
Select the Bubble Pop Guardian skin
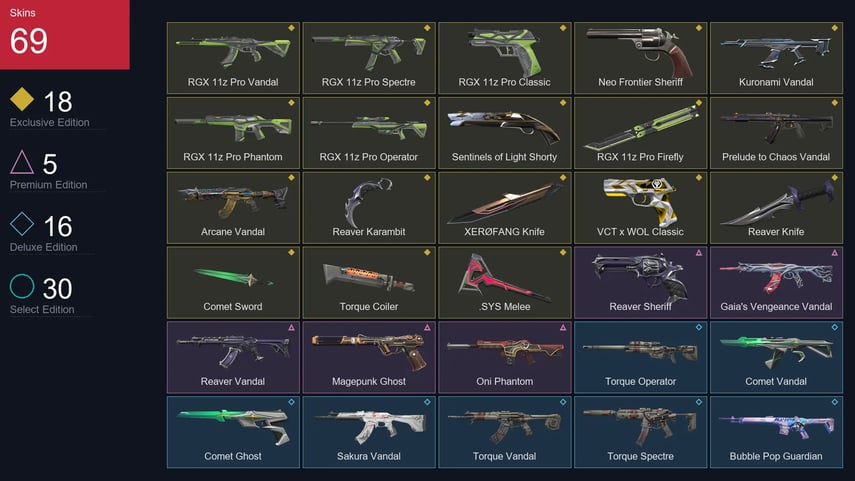(x=776, y=432)
